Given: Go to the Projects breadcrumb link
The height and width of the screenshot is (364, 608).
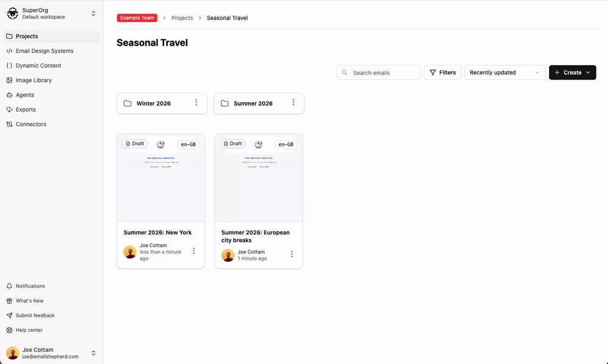Looking at the screenshot, I should tap(182, 18).
